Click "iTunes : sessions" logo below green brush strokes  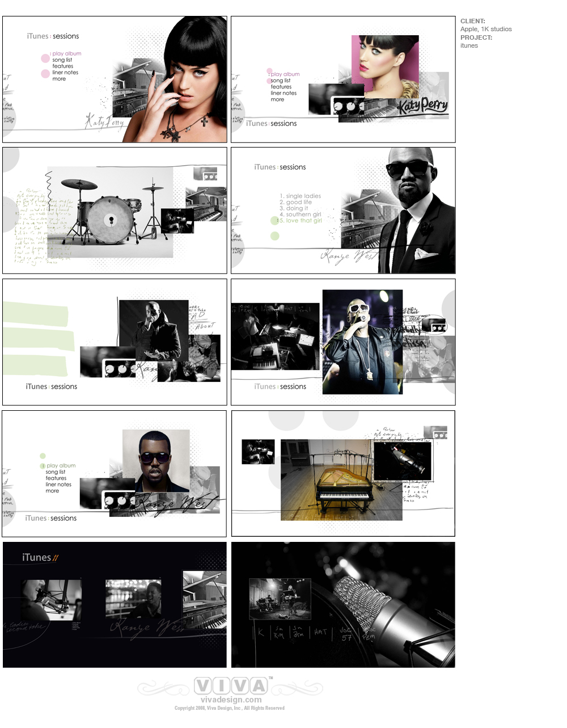point(51,386)
